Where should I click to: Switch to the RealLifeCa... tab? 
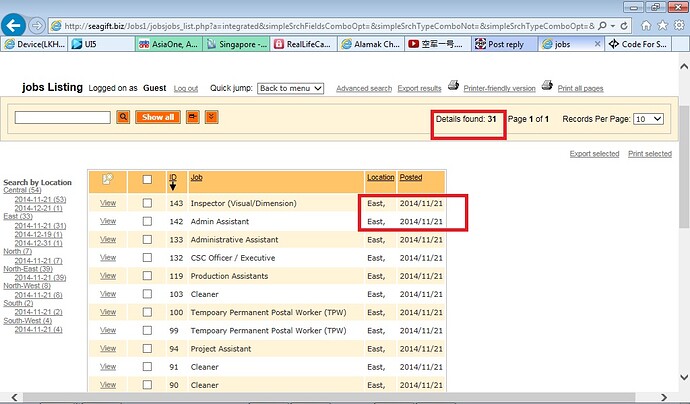[304, 44]
